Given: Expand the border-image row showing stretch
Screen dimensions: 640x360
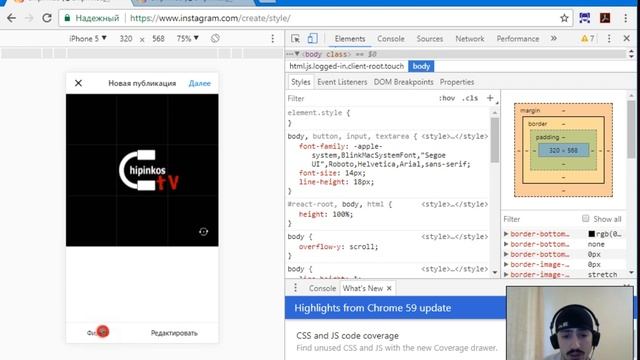Looking at the screenshot, I should [506, 275].
